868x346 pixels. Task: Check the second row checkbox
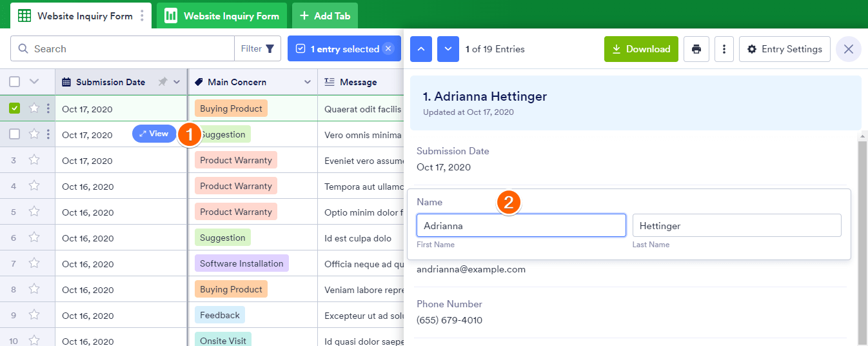pos(14,134)
